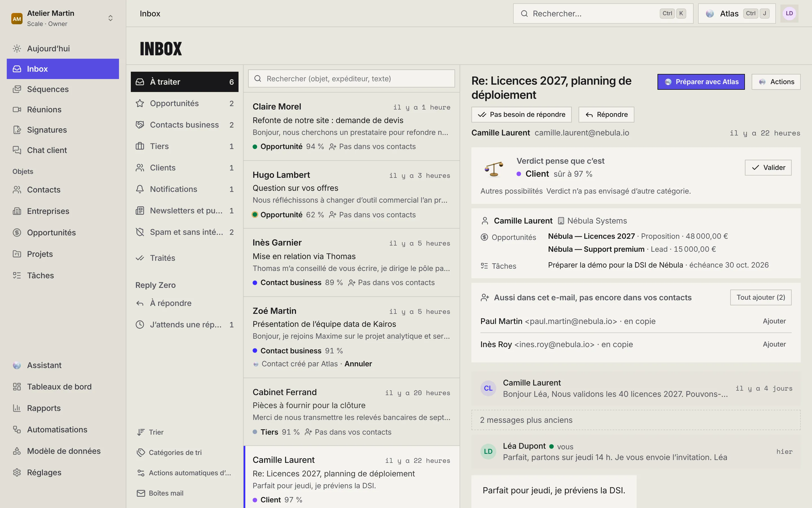The height and width of the screenshot is (508, 812).
Task: Validate the Verdict category with Valider
Action: (x=768, y=168)
